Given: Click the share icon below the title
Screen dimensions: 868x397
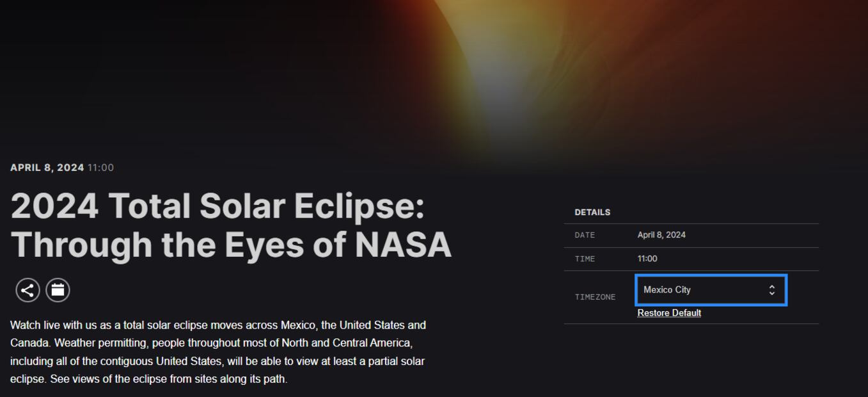Looking at the screenshot, I should point(28,290).
